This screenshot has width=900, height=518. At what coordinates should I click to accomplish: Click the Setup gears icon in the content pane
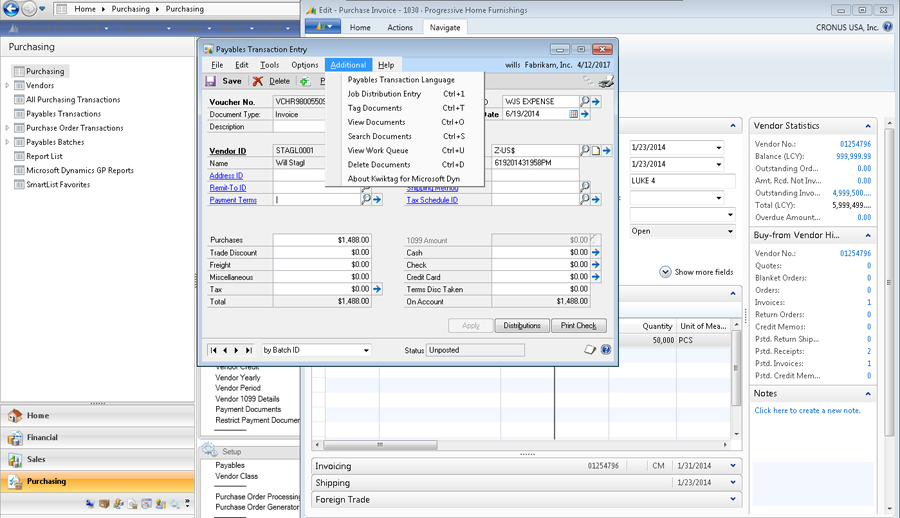[x=210, y=450]
